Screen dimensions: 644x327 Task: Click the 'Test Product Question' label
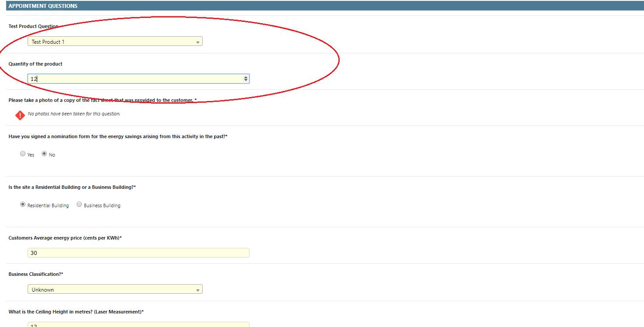[x=33, y=26]
